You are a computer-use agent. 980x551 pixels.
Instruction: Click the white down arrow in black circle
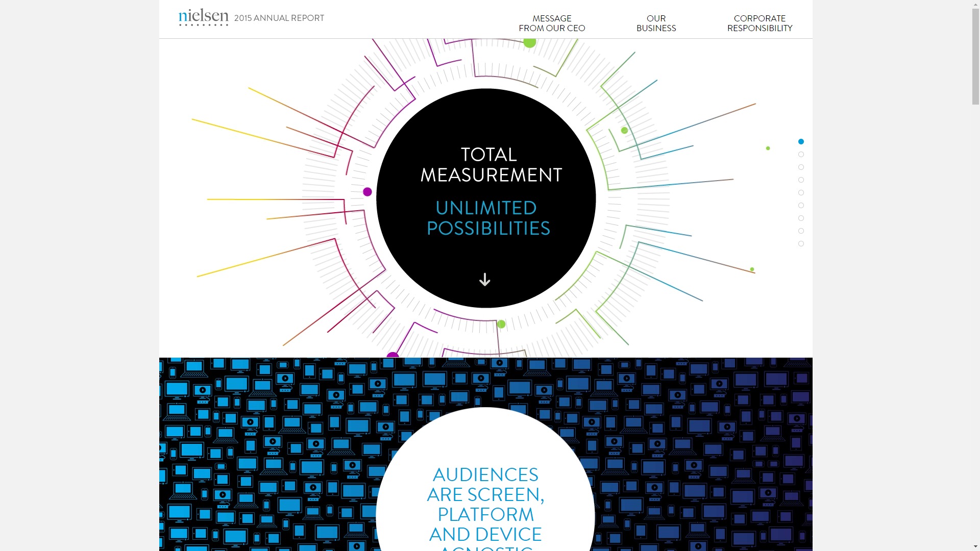point(485,280)
